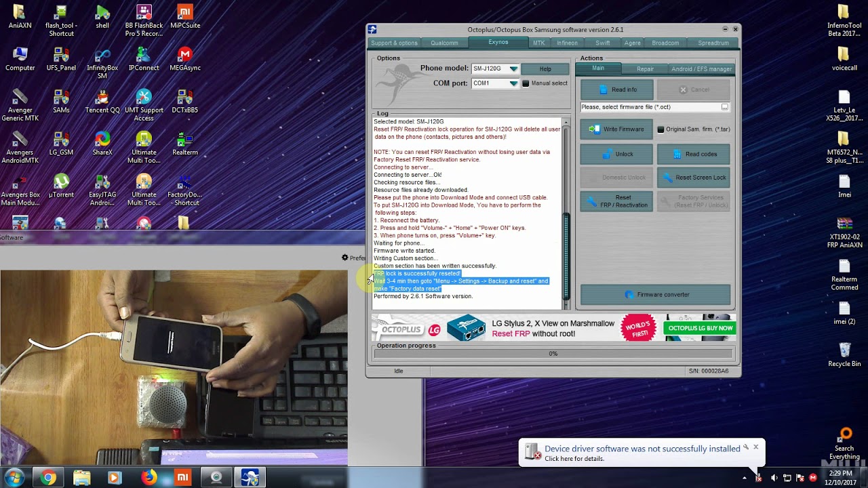This screenshot has width=868, height=488.
Task: Expand the Phone model dropdown
Action: 513,68
